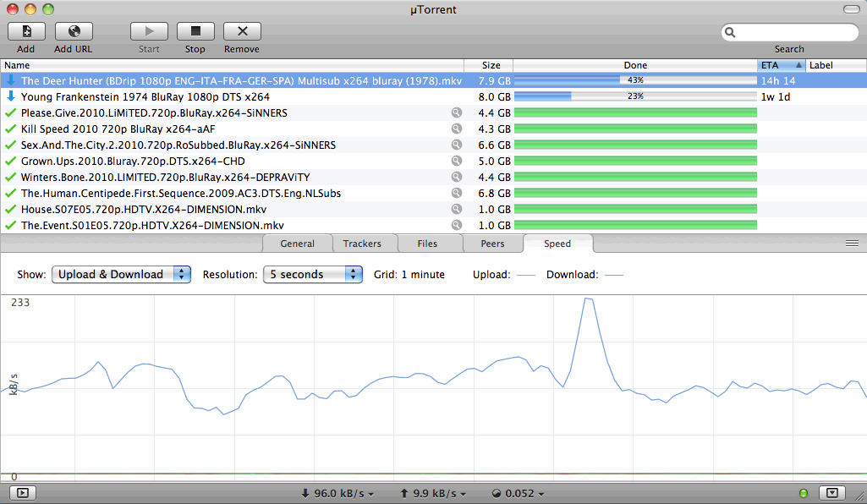The width and height of the screenshot is (867, 504).
Task: Click the 7.9 GB size cell
Action: point(494,80)
